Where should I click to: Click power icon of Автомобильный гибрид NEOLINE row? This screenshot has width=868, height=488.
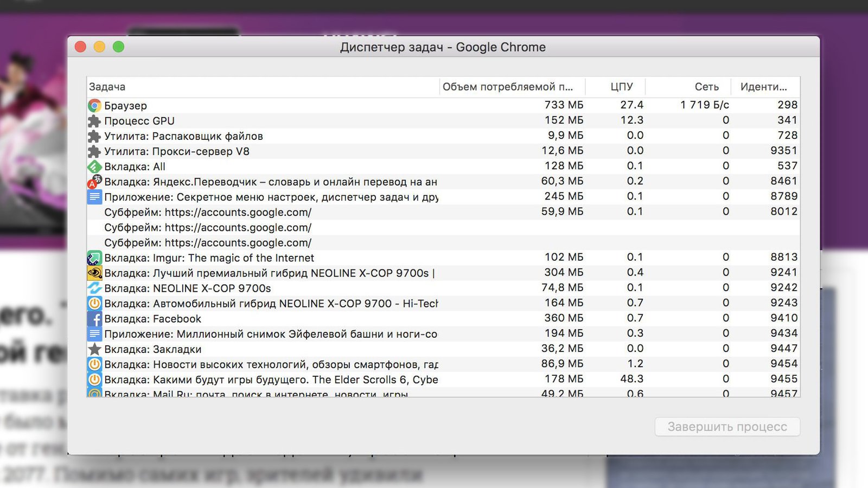[x=94, y=303]
